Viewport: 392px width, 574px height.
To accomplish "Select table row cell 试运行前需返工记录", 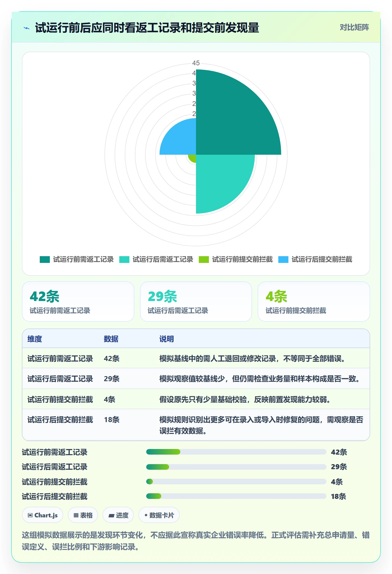I will point(60,358).
